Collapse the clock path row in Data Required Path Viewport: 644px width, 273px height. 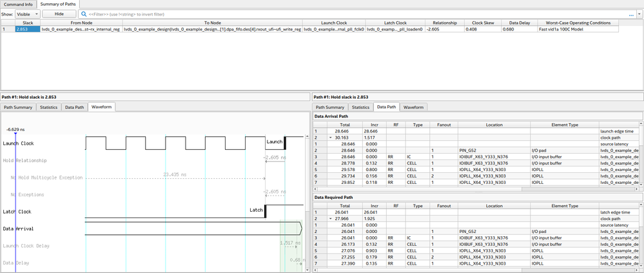(x=329, y=219)
